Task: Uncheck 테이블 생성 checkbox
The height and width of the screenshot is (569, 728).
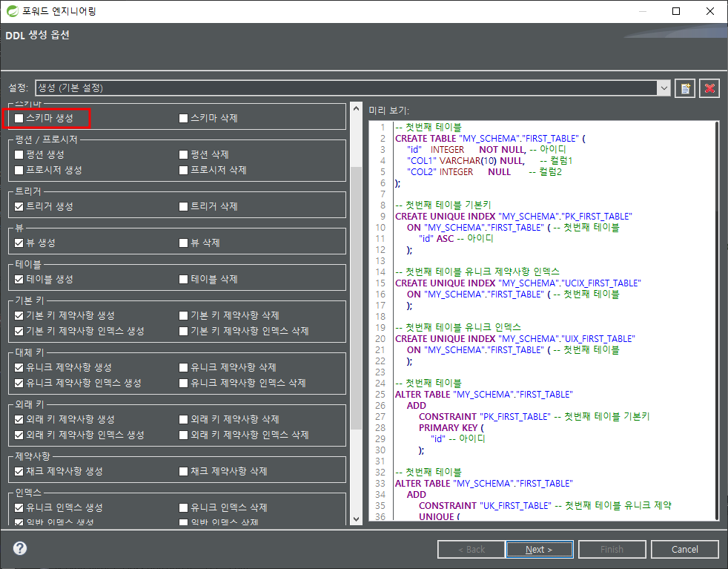Action: [19, 279]
